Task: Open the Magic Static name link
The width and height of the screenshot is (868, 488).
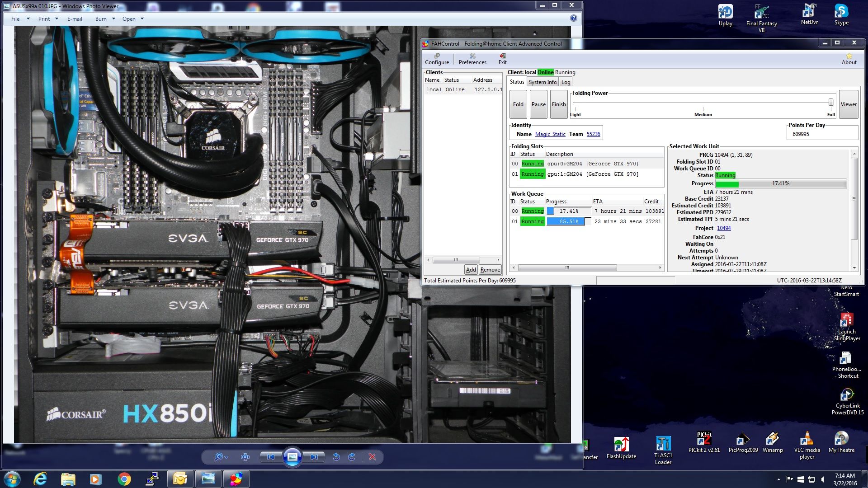Action: (x=550, y=134)
